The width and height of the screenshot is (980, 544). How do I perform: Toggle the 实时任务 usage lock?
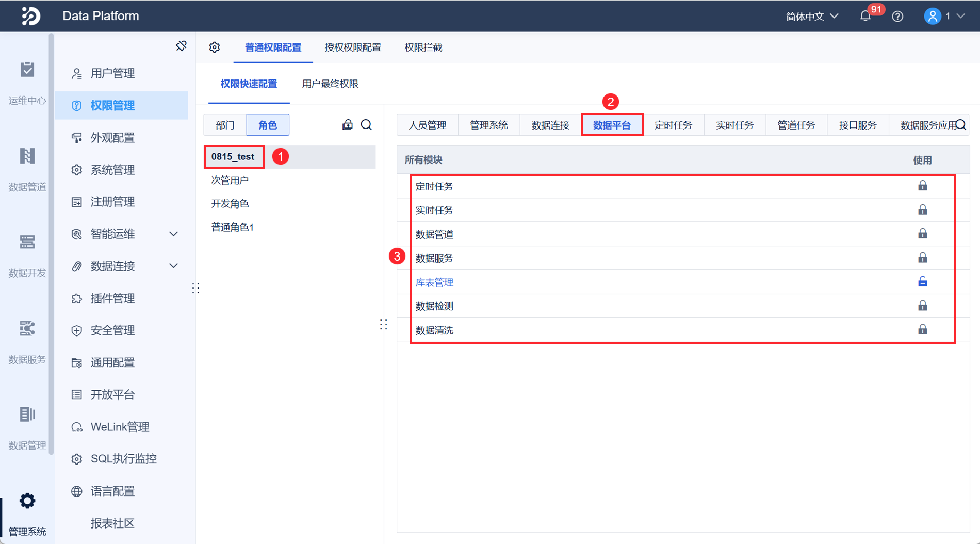(x=923, y=210)
